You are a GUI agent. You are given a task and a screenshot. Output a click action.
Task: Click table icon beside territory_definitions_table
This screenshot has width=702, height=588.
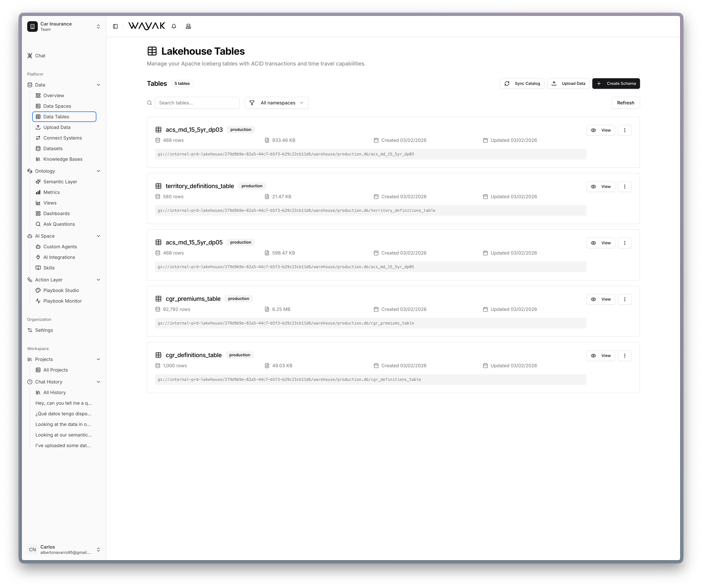[x=158, y=186]
